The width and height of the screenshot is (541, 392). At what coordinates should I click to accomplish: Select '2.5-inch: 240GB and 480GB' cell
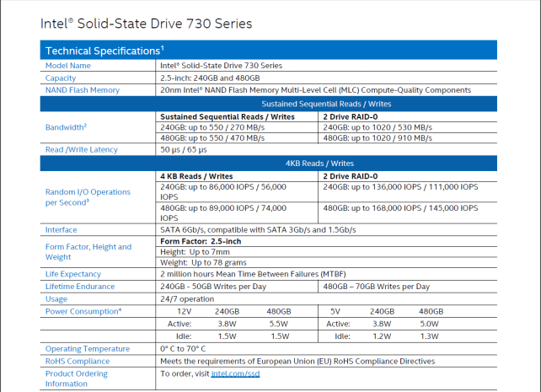click(x=210, y=78)
